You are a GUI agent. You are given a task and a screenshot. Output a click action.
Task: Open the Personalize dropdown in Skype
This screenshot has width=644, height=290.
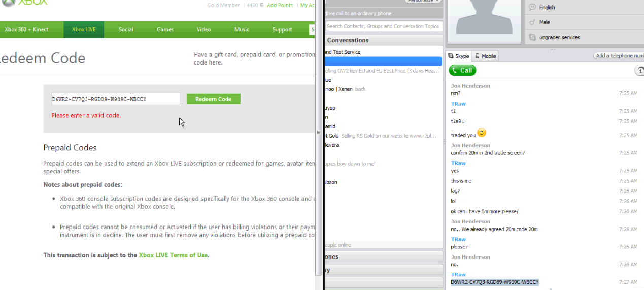coord(422,1)
